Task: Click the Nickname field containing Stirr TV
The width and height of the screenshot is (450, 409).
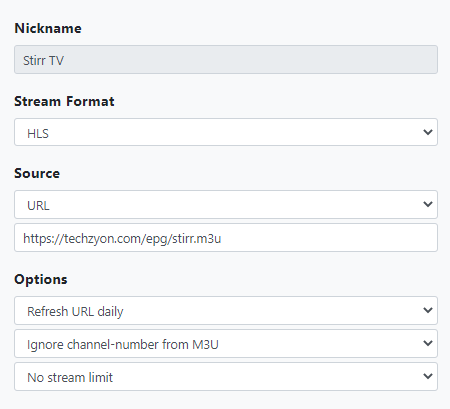Action: click(226, 60)
